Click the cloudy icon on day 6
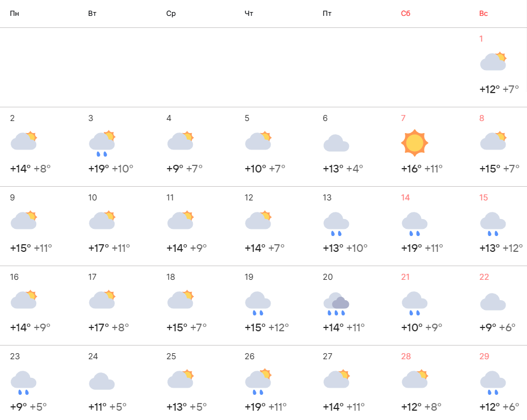Screen dimensions: 527x420 click(336, 143)
